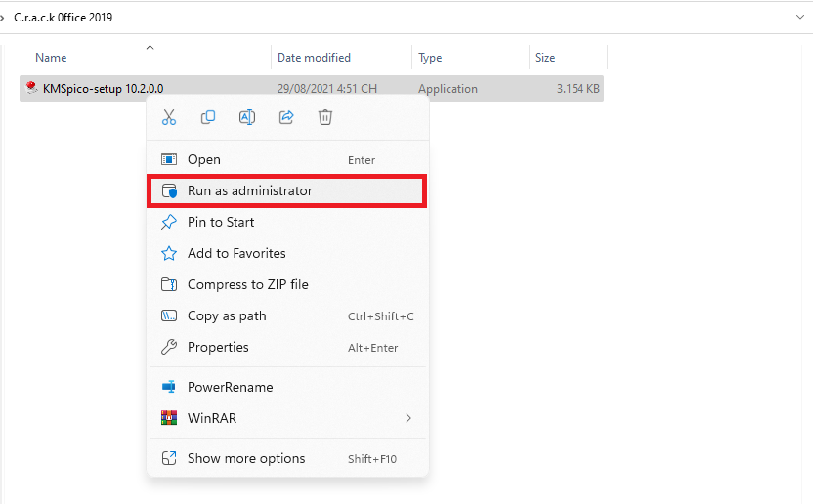Click the breadcrumb chevron before the folder name
Viewport: 813px width, 504px height.
[4, 18]
